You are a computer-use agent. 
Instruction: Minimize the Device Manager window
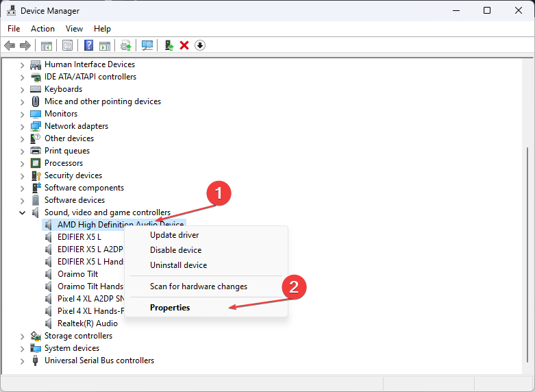[x=456, y=10]
